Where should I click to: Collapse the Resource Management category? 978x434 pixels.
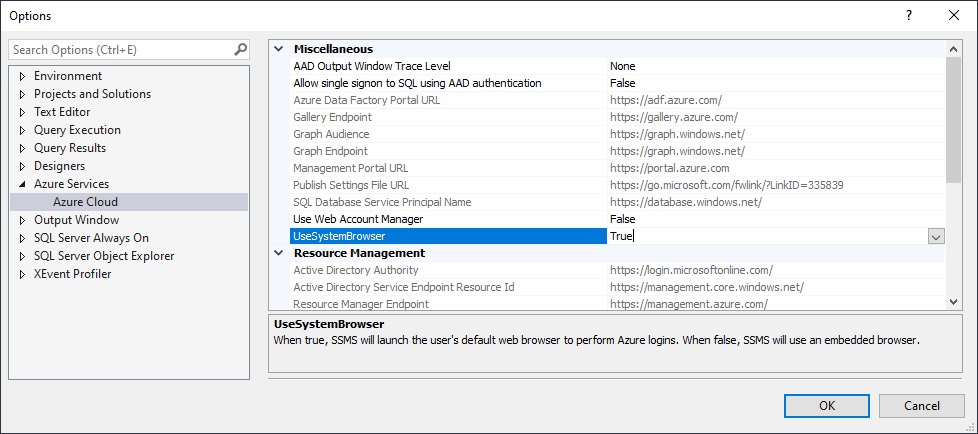278,253
